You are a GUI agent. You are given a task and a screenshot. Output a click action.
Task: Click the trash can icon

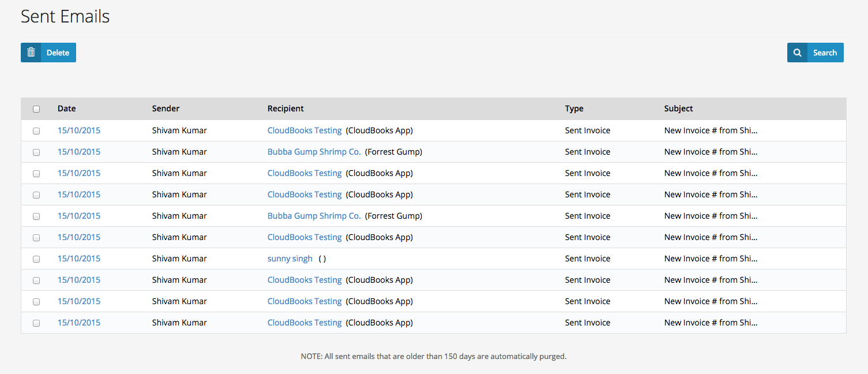click(x=31, y=53)
